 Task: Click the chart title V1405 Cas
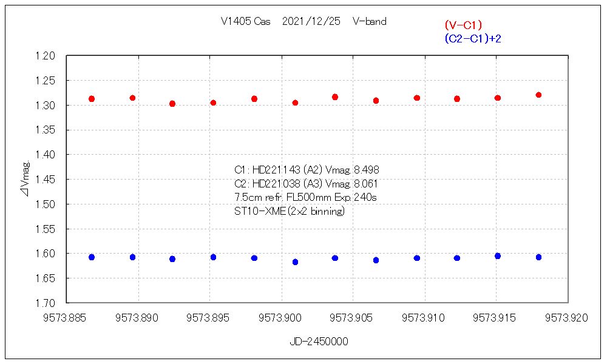pyautogui.click(x=246, y=21)
